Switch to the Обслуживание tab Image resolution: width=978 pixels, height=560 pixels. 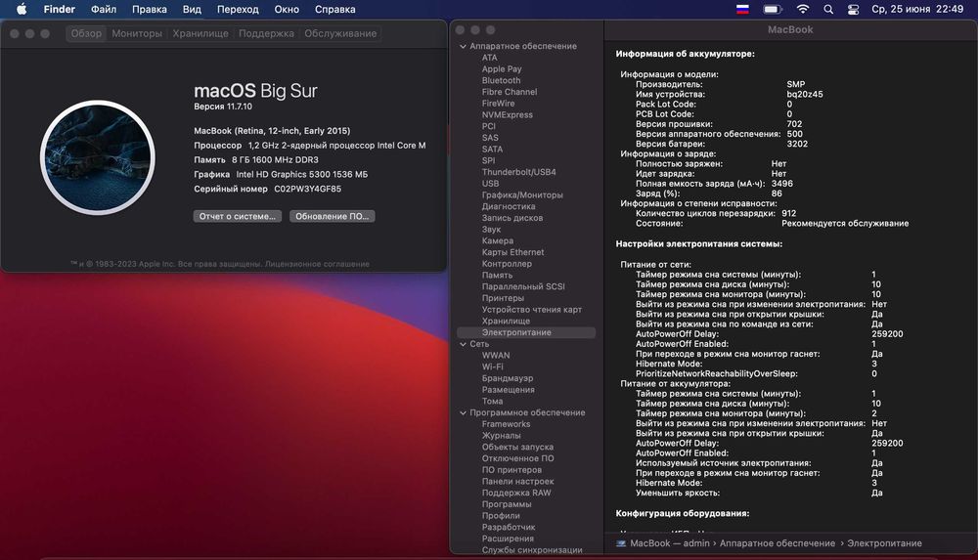click(x=340, y=33)
